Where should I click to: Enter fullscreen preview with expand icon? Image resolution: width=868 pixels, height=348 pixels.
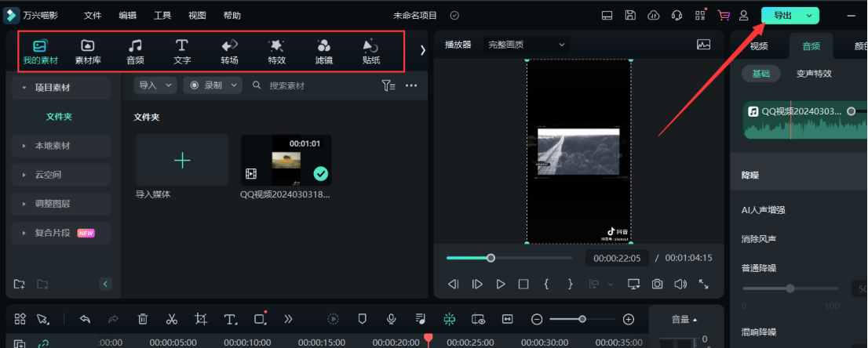point(704,285)
